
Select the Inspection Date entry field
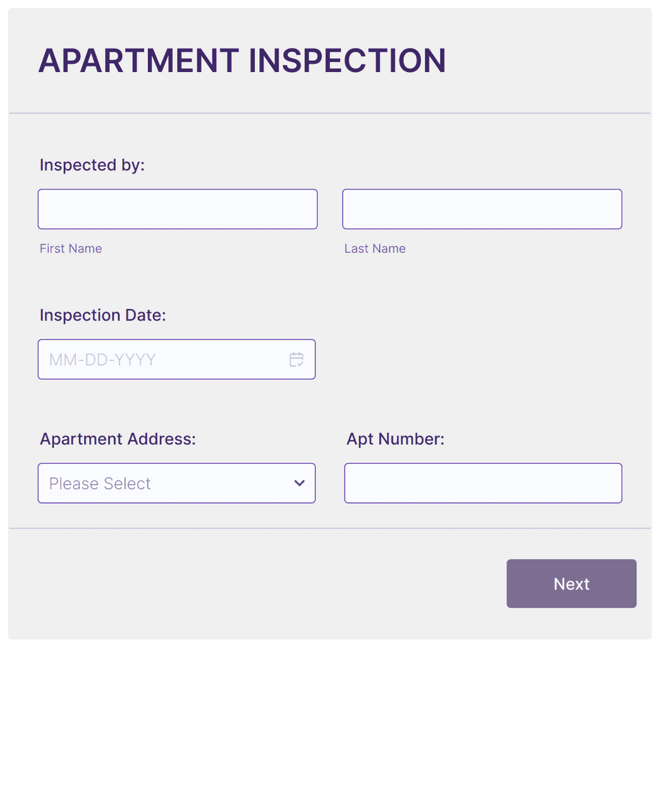pyautogui.click(x=158, y=359)
